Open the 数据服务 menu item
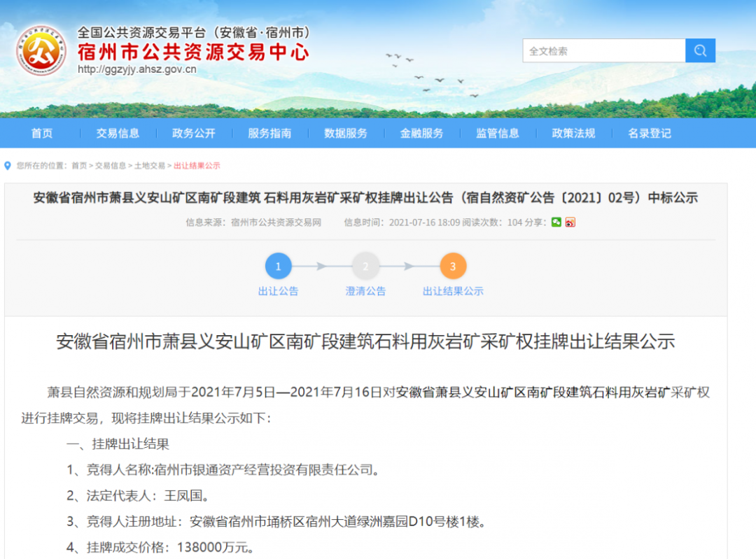Viewport: 756px width, 559px height. coord(346,133)
